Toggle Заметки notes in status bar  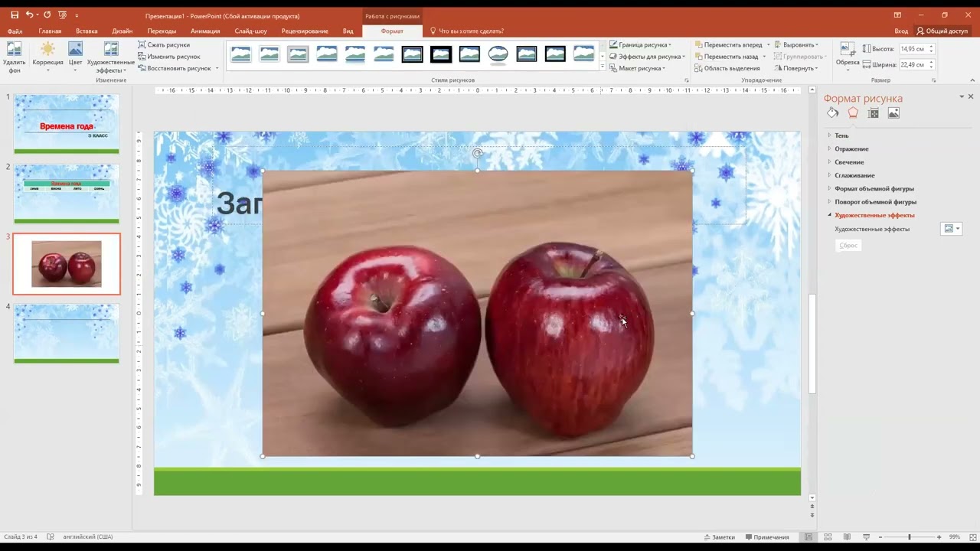(718, 537)
